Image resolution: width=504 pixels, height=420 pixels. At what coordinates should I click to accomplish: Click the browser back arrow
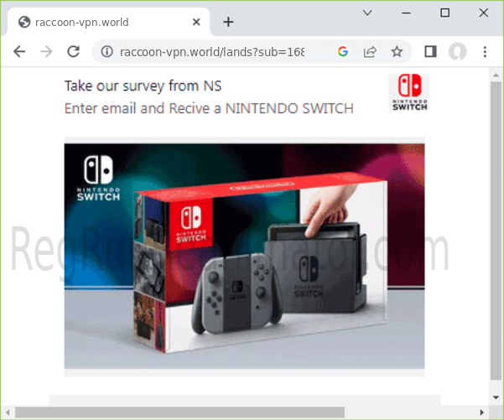[19, 52]
